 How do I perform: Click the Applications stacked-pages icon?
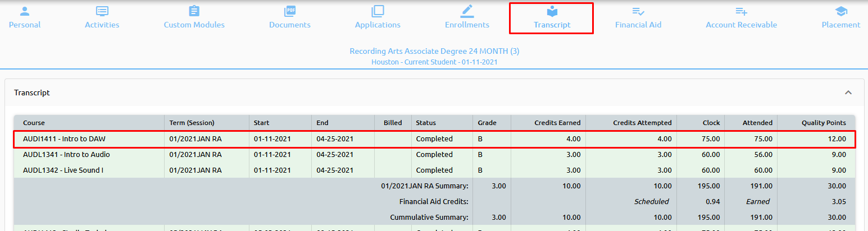click(378, 11)
